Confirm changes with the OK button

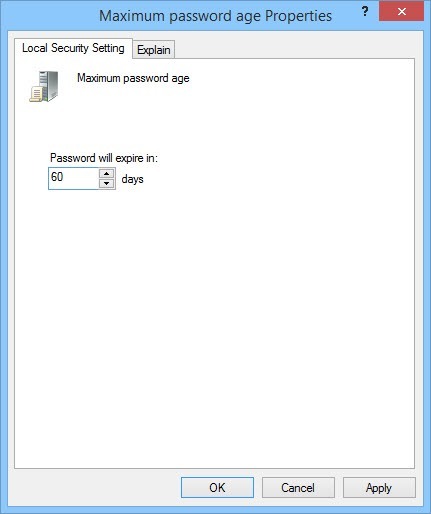[x=217, y=488]
